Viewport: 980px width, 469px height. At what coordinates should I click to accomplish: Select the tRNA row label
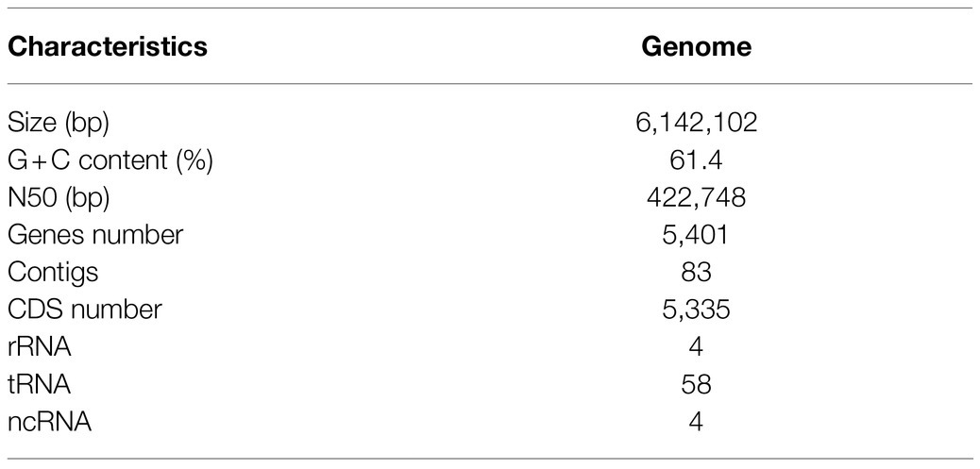[39, 385]
